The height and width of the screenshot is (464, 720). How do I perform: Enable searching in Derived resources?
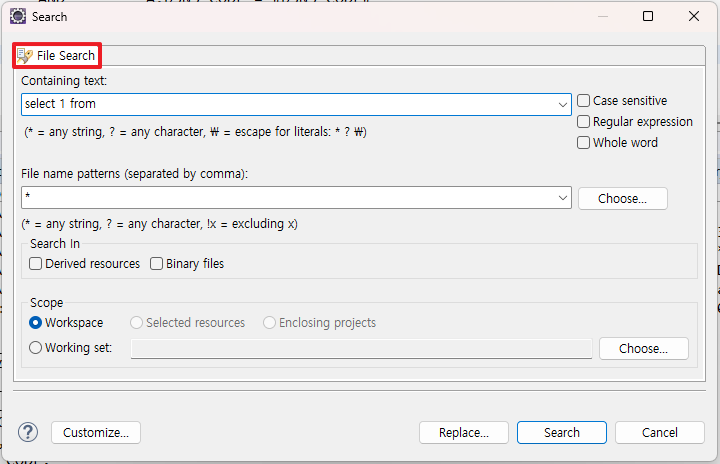[36, 264]
